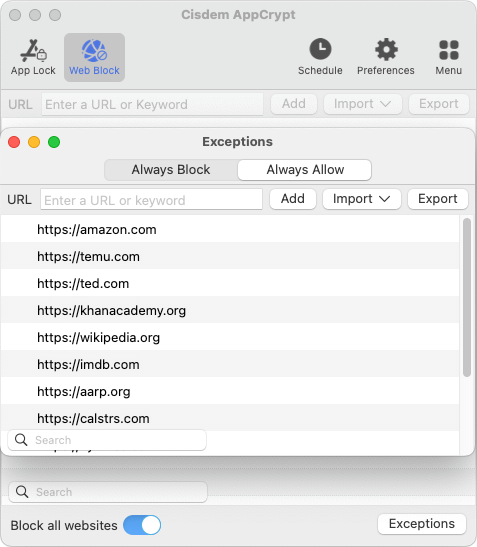Select https://amazon.com entry
The height and width of the screenshot is (547, 477).
click(x=230, y=229)
